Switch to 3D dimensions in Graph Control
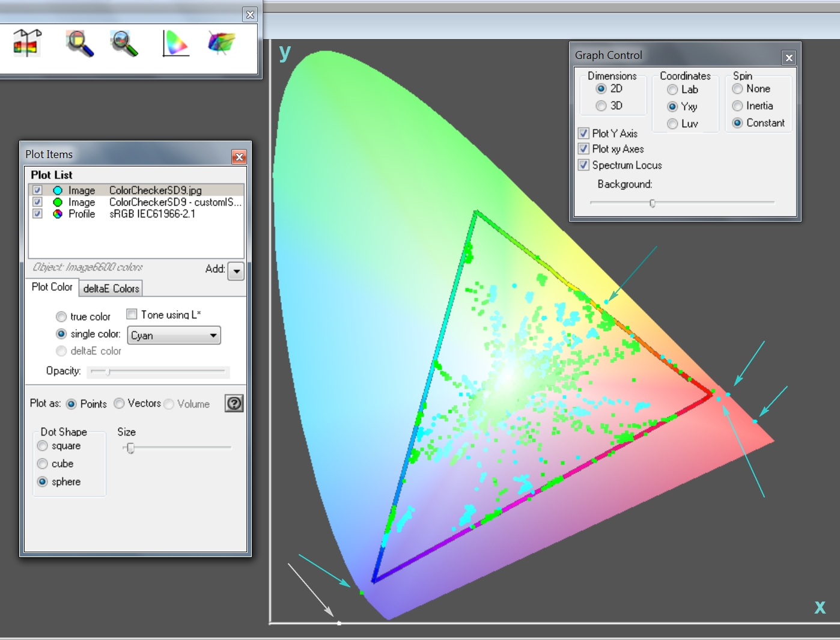 click(601, 106)
